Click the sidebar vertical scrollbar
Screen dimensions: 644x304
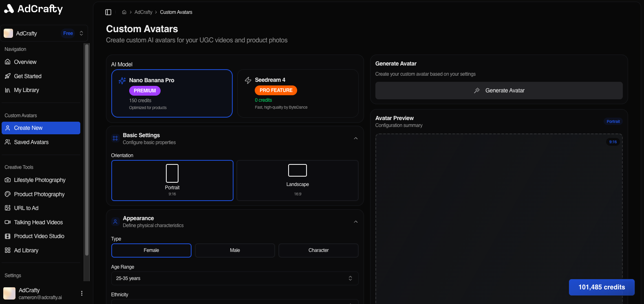coord(86,150)
